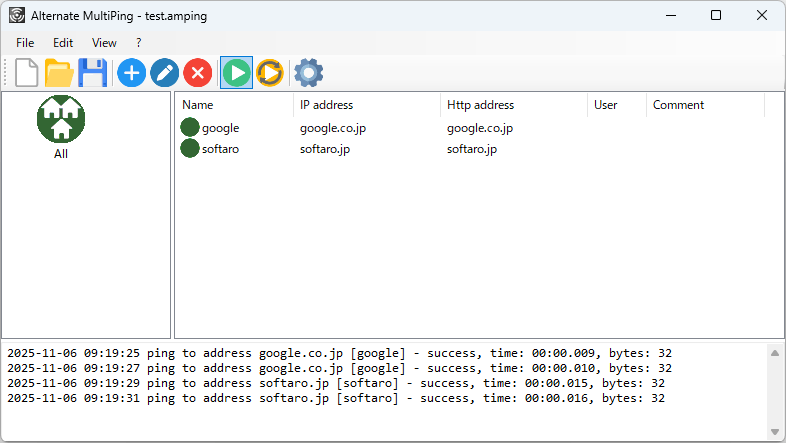This screenshot has width=786, height=443.
Task: Select the All group house icon
Action: pyautogui.click(x=61, y=121)
